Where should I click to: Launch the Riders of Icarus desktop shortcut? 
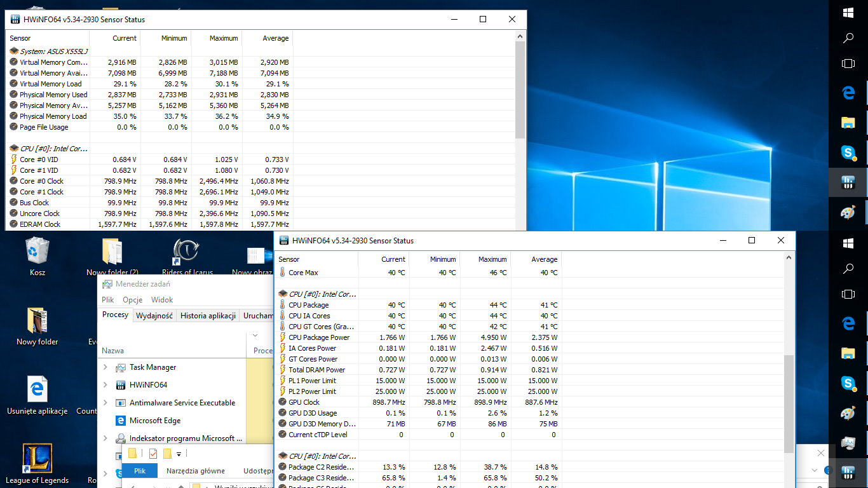(187, 257)
